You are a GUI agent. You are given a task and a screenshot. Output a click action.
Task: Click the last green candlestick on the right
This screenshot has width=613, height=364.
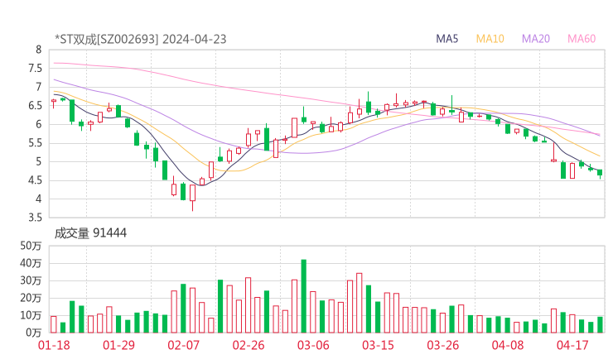coord(600,173)
